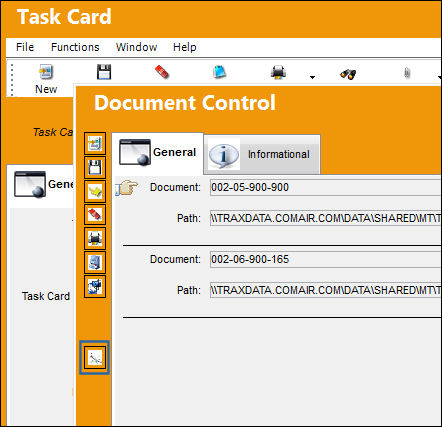Click the red eraser icon in Document Control sidebar

[95, 215]
